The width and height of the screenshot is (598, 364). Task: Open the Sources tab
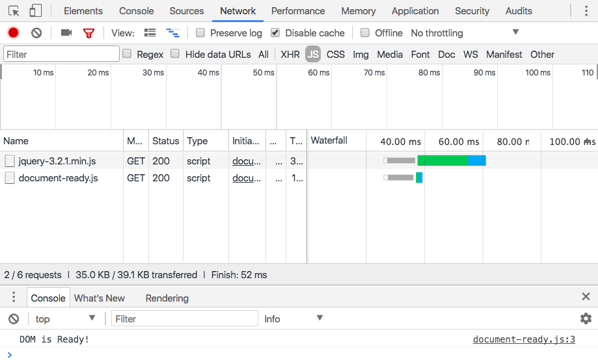(x=187, y=11)
